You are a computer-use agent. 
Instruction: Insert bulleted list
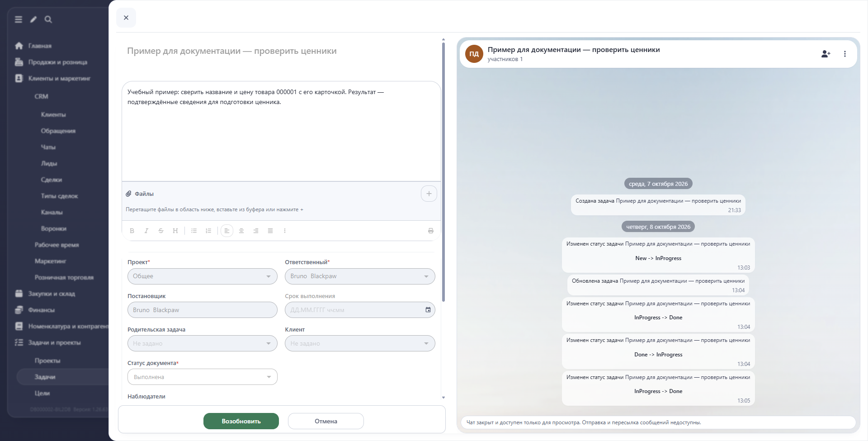coord(194,231)
